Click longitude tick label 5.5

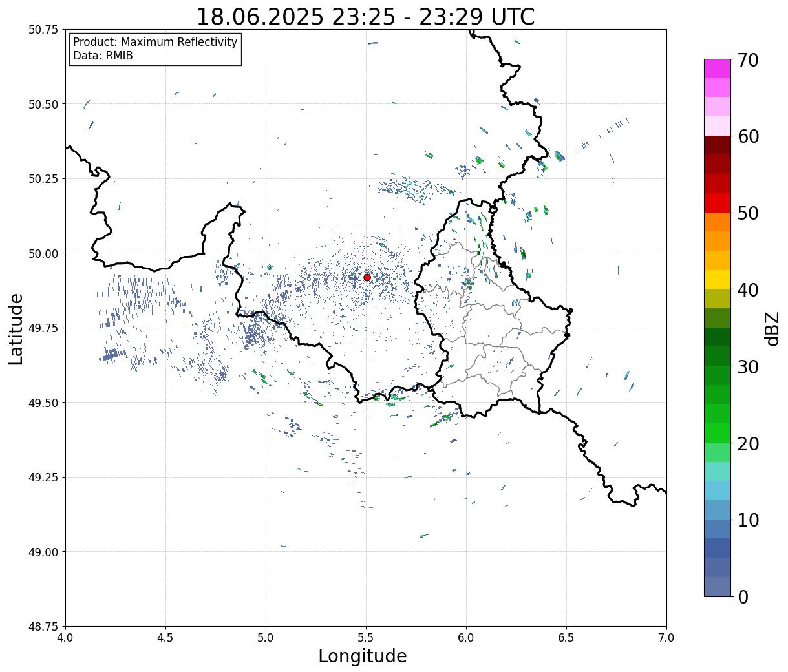point(366,638)
